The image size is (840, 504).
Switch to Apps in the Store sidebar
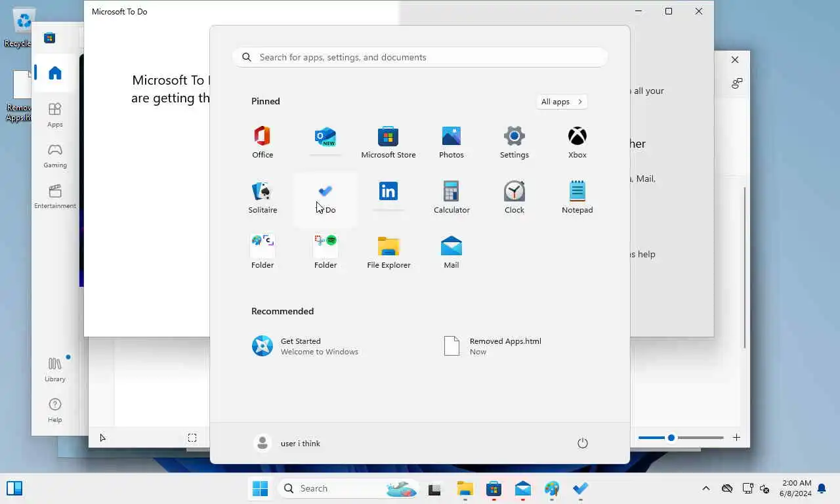click(x=55, y=115)
